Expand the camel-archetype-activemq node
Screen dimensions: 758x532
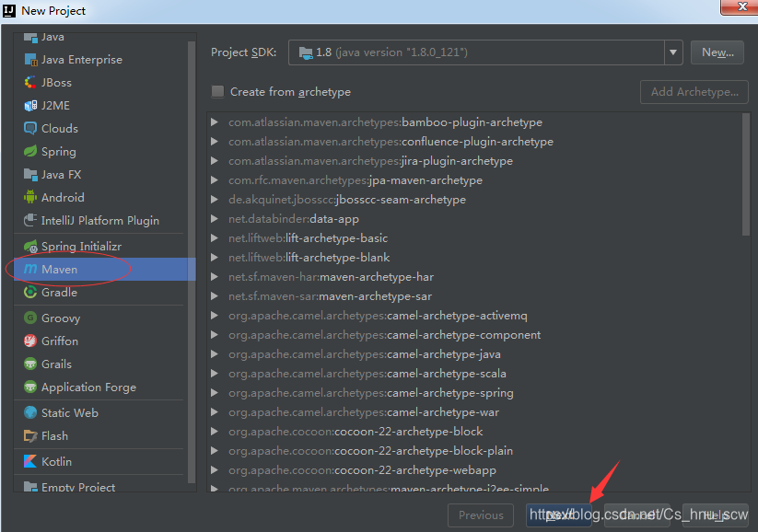pyautogui.click(x=215, y=316)
